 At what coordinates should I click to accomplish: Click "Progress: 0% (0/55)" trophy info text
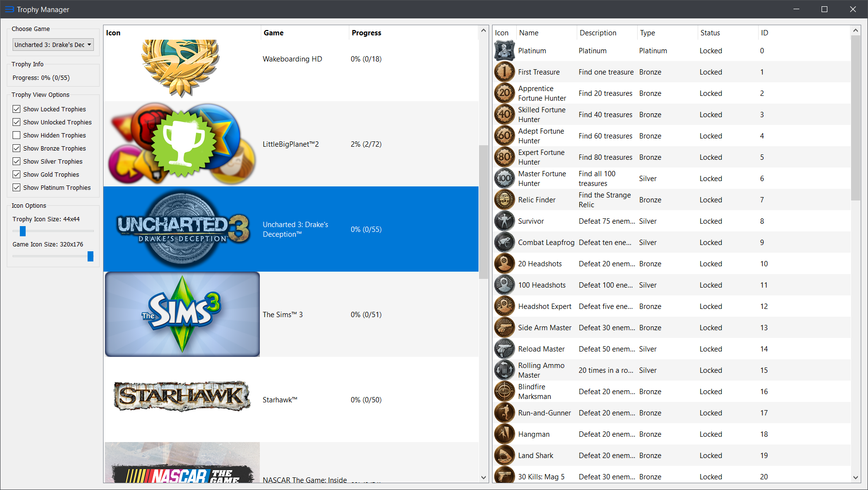point(41,78)
